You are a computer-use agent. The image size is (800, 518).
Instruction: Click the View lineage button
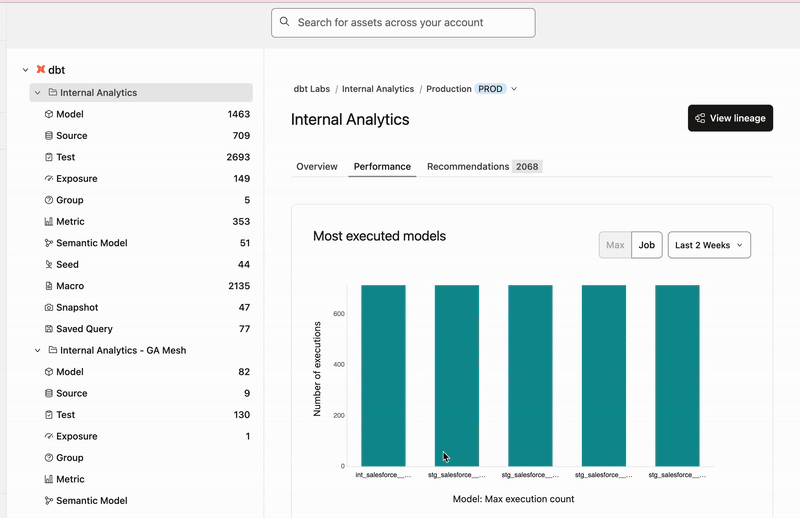pos(730,118)
